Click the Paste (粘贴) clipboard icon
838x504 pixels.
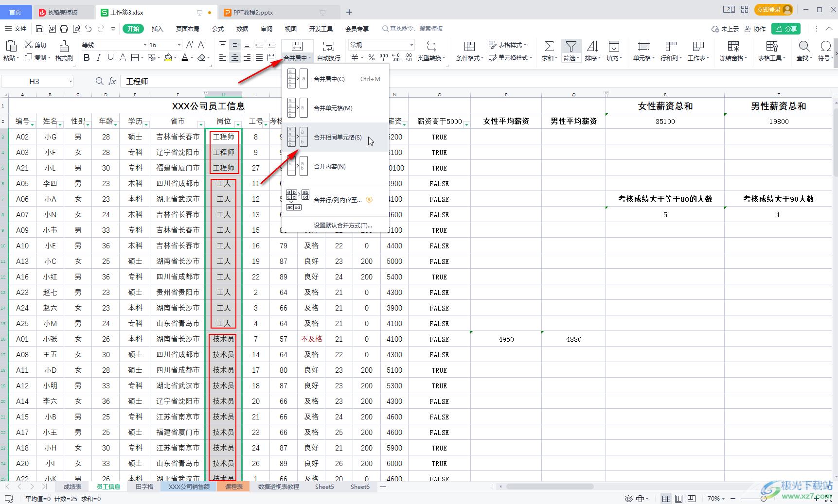tap(11, 46)
